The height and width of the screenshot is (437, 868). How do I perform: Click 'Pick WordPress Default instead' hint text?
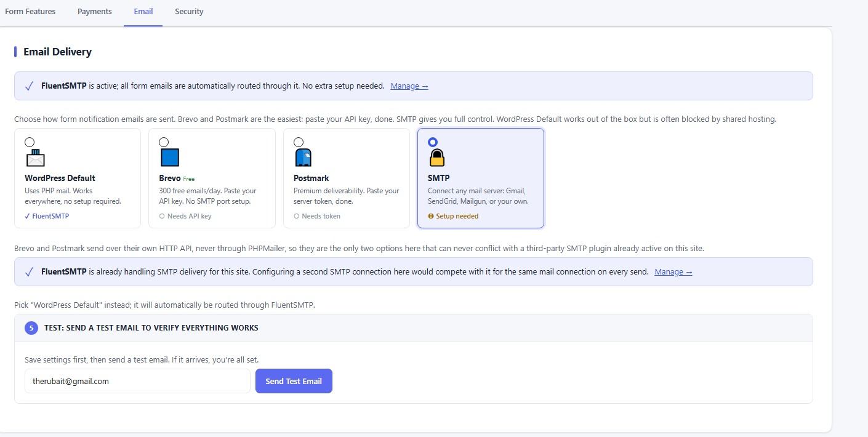(164, 305)
